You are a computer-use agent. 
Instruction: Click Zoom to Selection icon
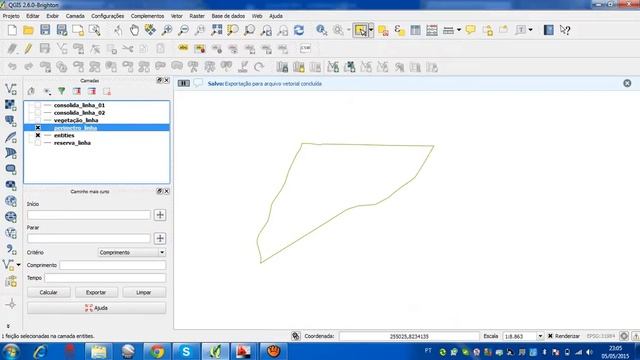[x=233, y=30]
